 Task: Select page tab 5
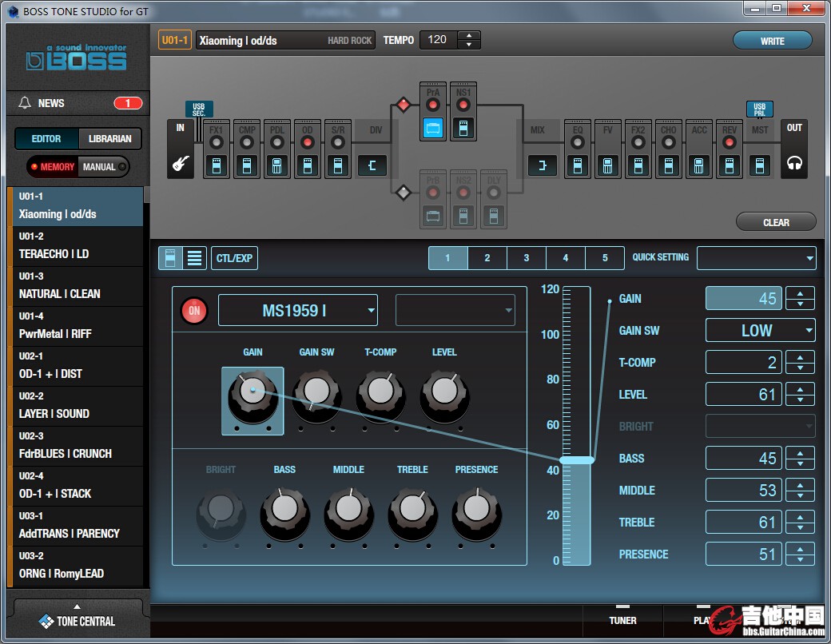click(605, 258)
